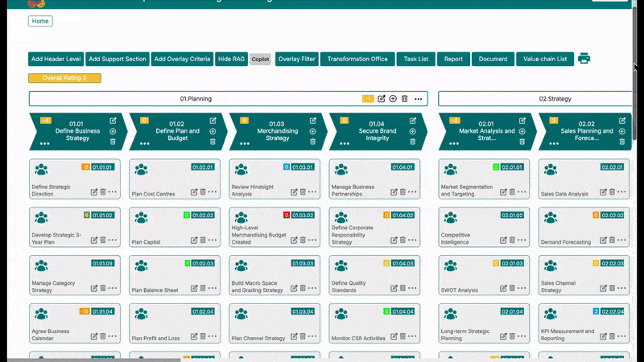Edit the Plan Cost Centres card
Image resolution: width=644 pixels, height=362 pixels.
[x=194, y=192]
